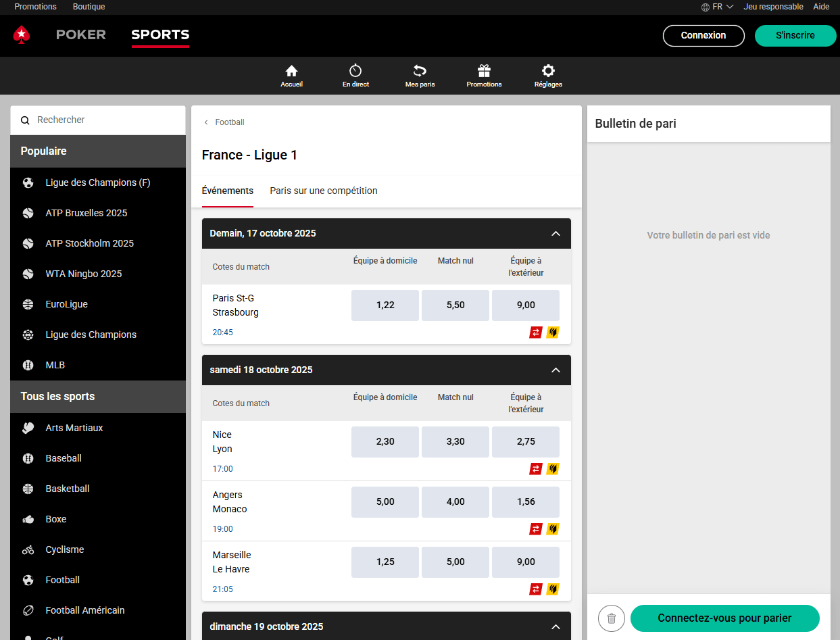Open En direct live stopwatch icon

(355, 71)
